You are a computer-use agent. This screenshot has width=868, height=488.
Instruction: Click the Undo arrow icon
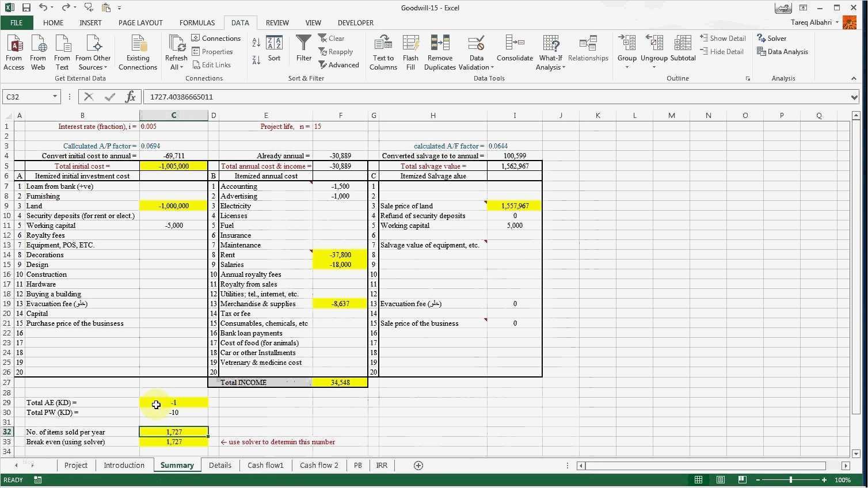click(43, 7)
